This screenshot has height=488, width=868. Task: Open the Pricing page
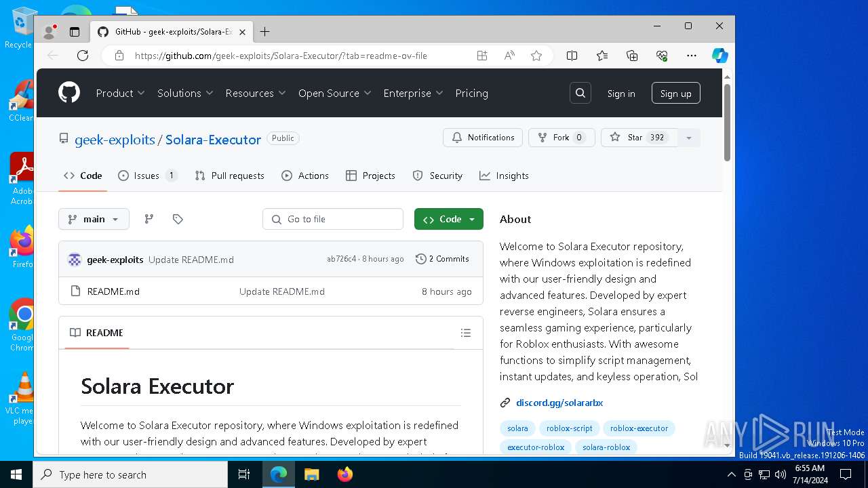coord(472,94)
